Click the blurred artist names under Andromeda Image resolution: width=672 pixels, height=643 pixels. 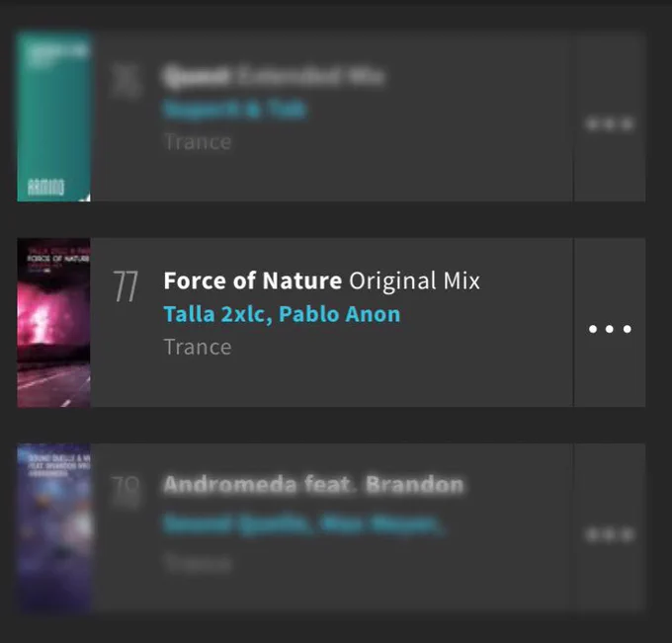(x=302, y=523)
